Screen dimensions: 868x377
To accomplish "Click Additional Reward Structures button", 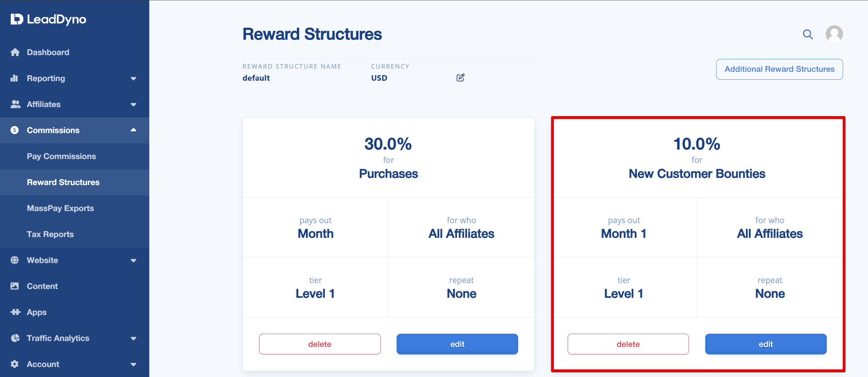I will click(779, 69).
